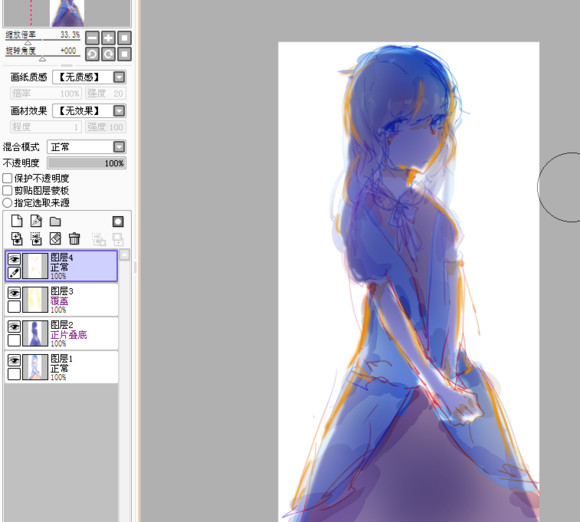The width and height of the screenshot is (580, 522).
Task: Click the 不透明度 opacity slider
Action: pos(87,163)
